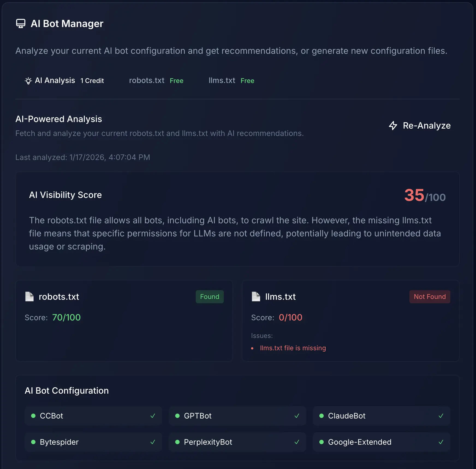476x469 pixels.
Task: Click the status dot next to Google-Extended
Action: pyautogui.click(x=322, y=442)
